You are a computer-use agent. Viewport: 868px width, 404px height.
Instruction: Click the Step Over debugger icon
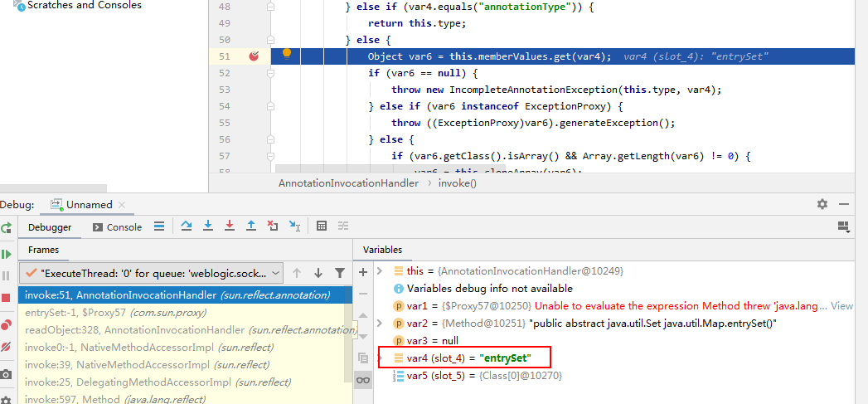(x=186, y=226)
